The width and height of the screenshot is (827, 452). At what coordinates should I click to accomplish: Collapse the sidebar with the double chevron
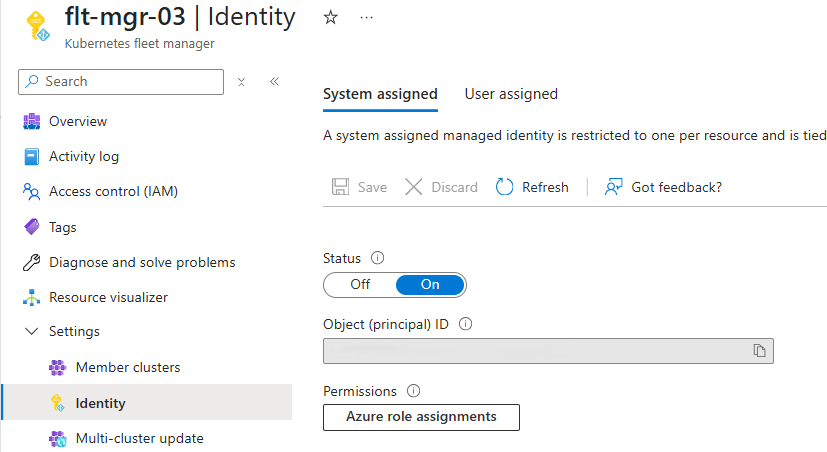pyautogui.click(x=274, y=81)
